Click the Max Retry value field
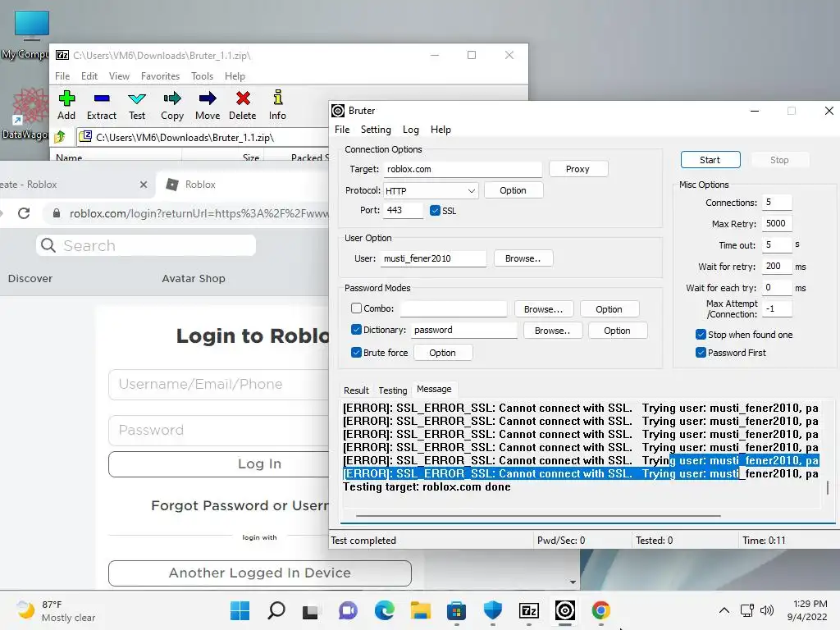 point(778,223)
